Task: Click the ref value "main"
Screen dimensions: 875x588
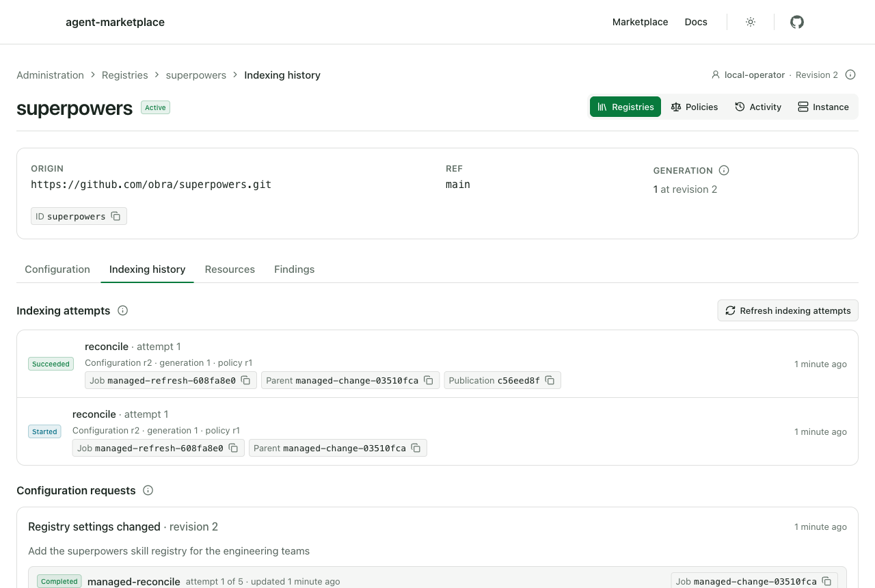Action: [458, 185]
